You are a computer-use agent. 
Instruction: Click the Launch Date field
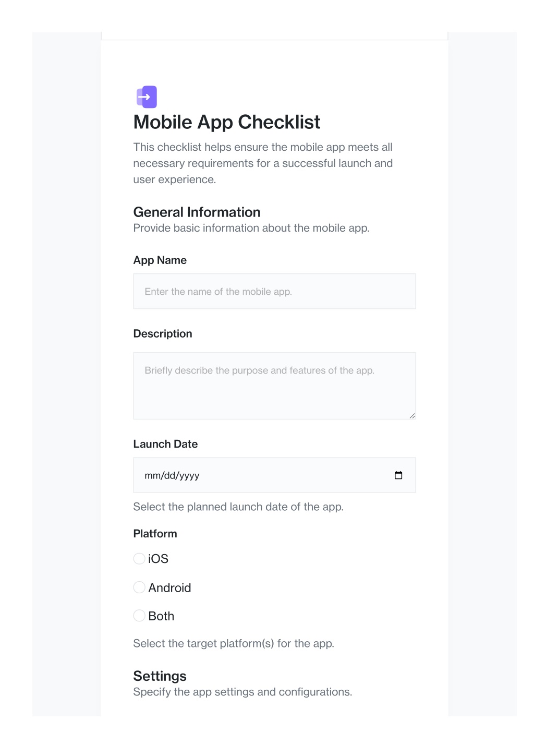pos(274,475)
